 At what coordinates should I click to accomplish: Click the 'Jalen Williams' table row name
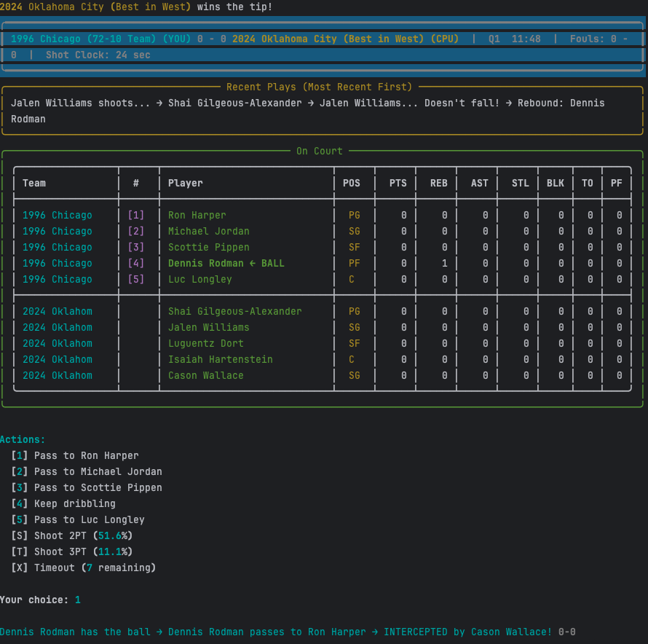point(209,327)
